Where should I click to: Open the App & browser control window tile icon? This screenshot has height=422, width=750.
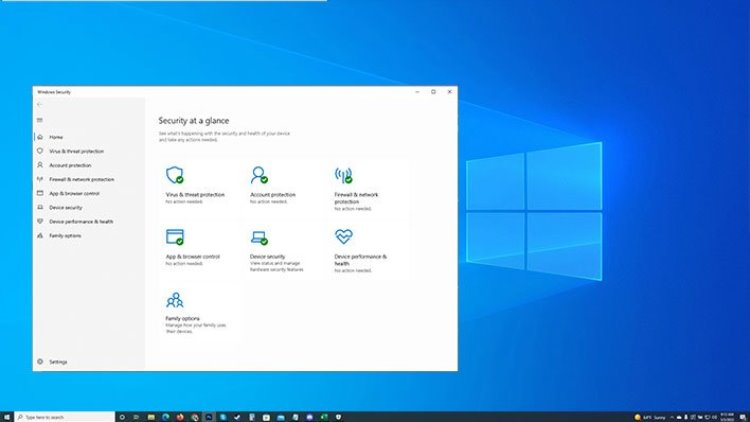point(175,237)
